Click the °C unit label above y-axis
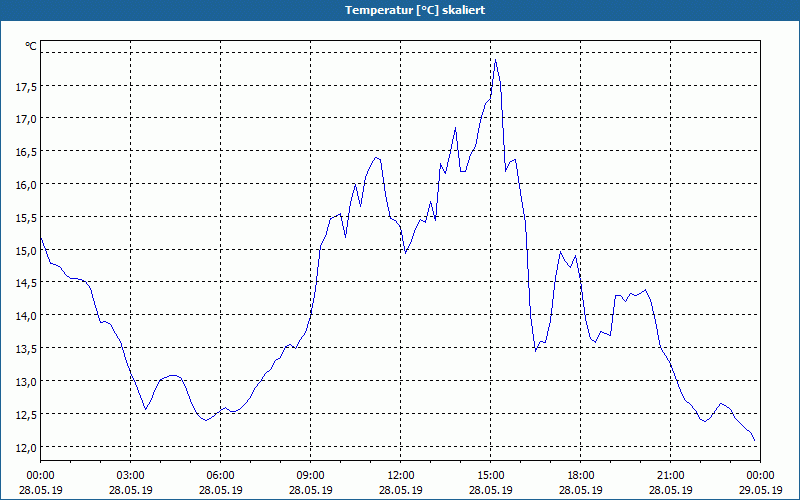The width and height of the screenshot is (800, 500). click(x=31, y=46)
